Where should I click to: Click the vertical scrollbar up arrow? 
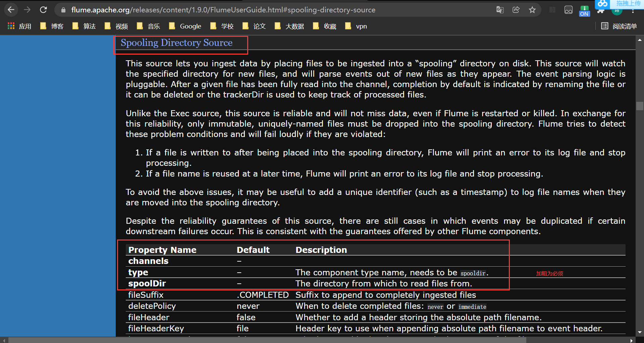[640, 40]
